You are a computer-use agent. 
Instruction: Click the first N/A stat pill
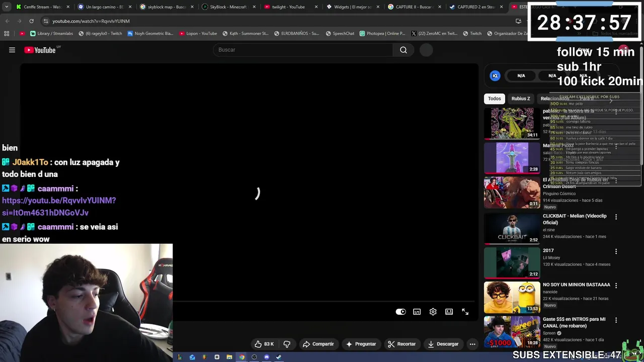click(521, 76)
